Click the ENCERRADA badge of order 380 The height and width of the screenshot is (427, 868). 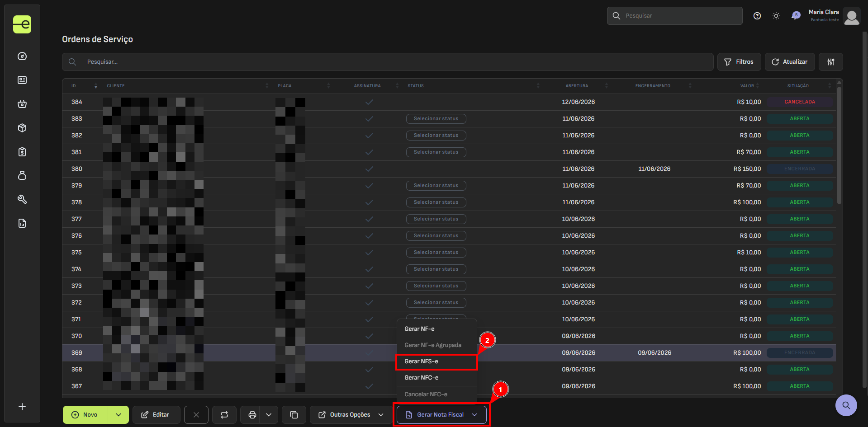[x=800, y=169]
